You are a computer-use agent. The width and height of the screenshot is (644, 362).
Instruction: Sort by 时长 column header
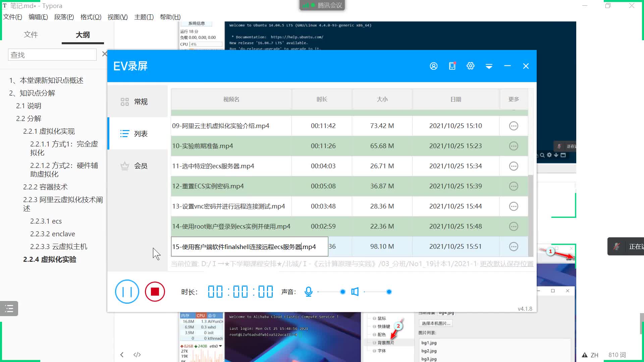(322, 99)
